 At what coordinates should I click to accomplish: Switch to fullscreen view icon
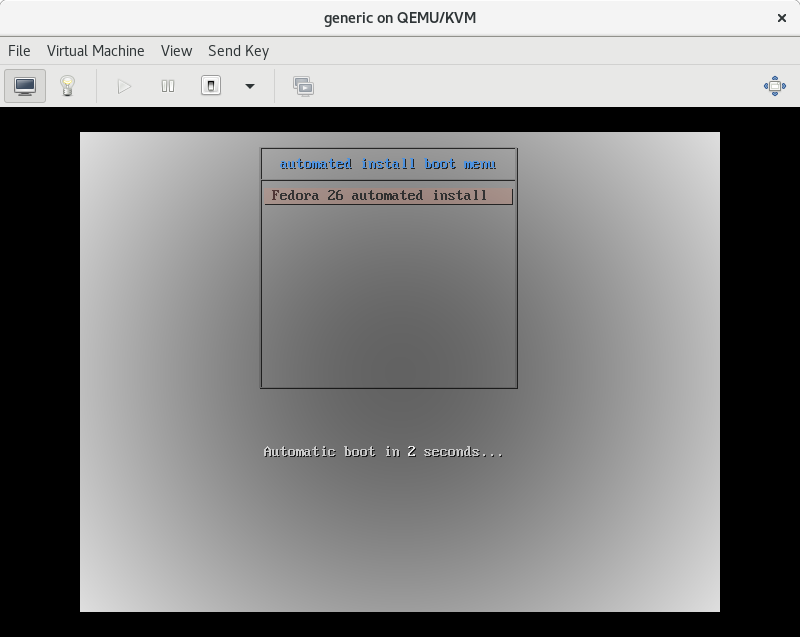(774, 86)
